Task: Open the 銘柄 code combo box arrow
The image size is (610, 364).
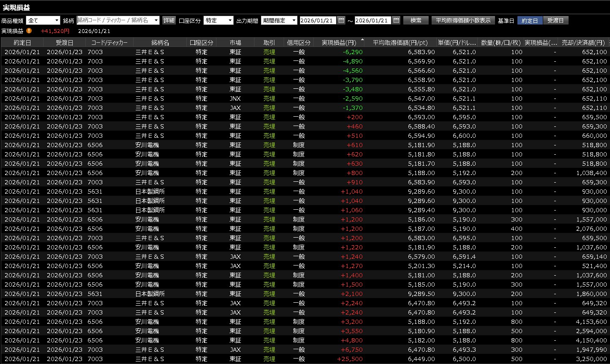Action: coord(156,20)
